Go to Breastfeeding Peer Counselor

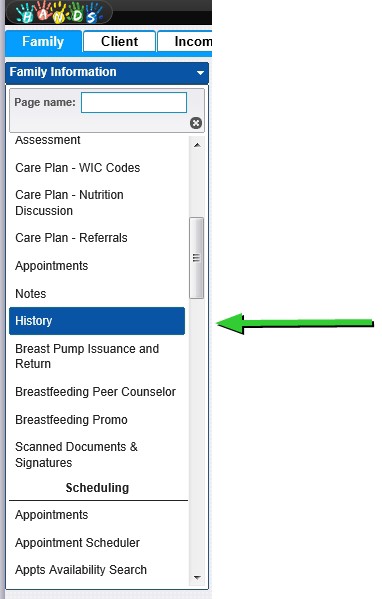point(96,392)
